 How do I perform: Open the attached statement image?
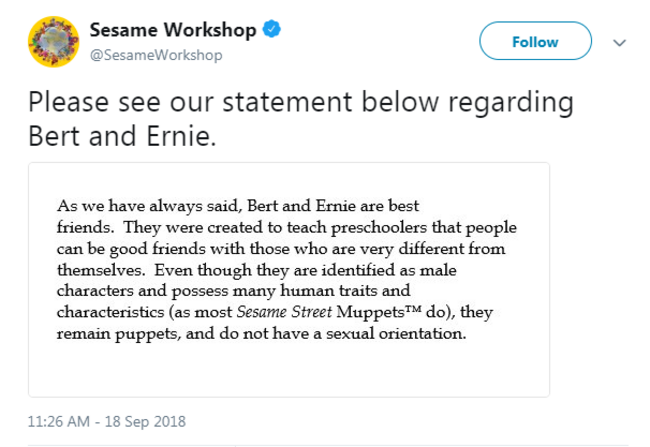[x=289, y=280]
